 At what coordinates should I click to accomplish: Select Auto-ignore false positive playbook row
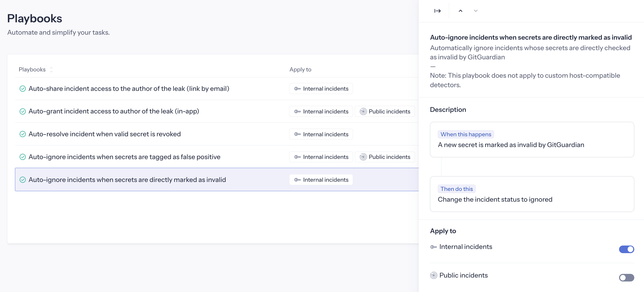click(124, 157)
